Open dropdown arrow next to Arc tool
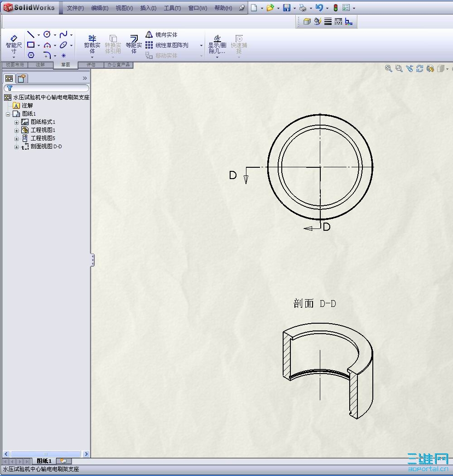 tap(55, 45)
